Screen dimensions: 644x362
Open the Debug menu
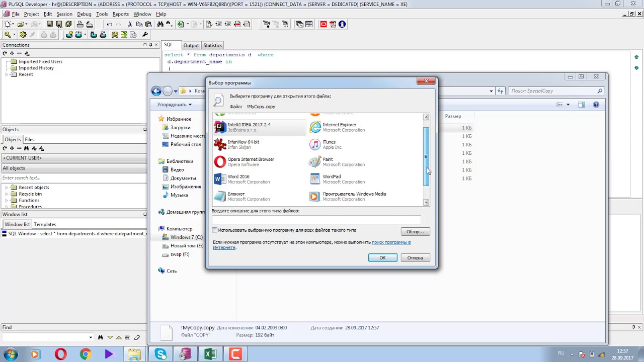(x=84, y=14)
